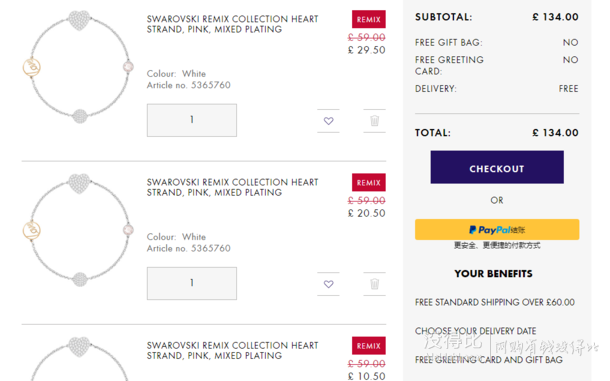Open second bracelet product image

(78, 230)
